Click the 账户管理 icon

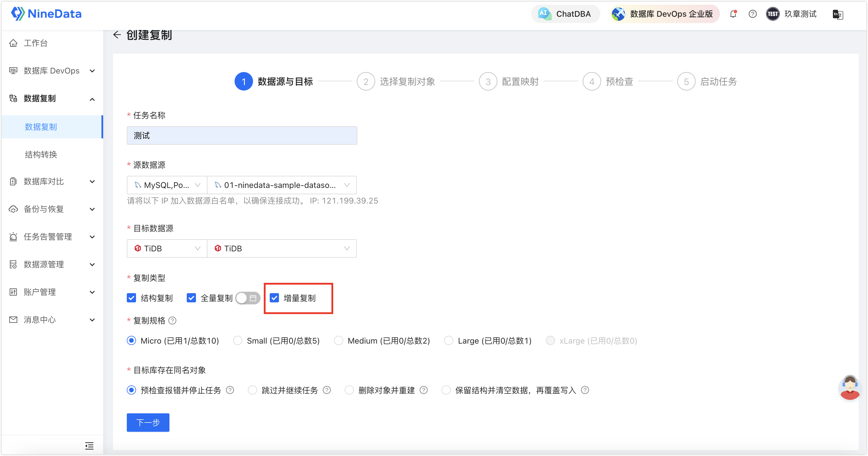(x=13, y=292)
